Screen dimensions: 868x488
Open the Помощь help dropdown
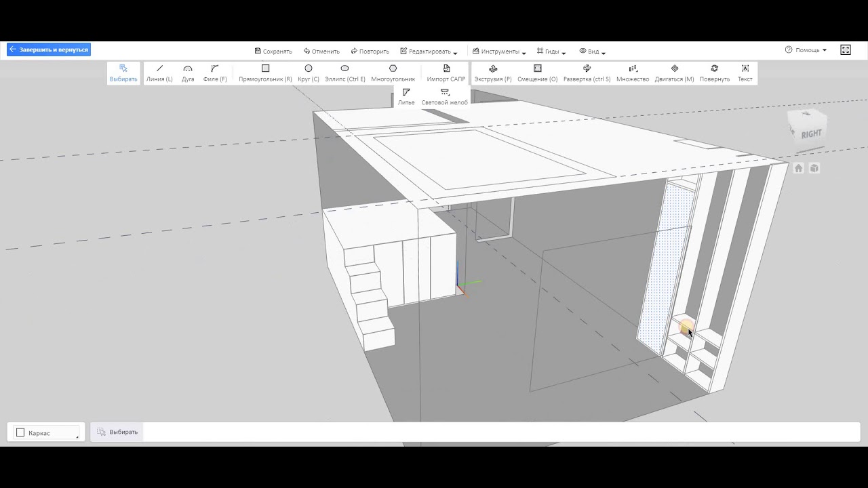(x=806, y=50)
